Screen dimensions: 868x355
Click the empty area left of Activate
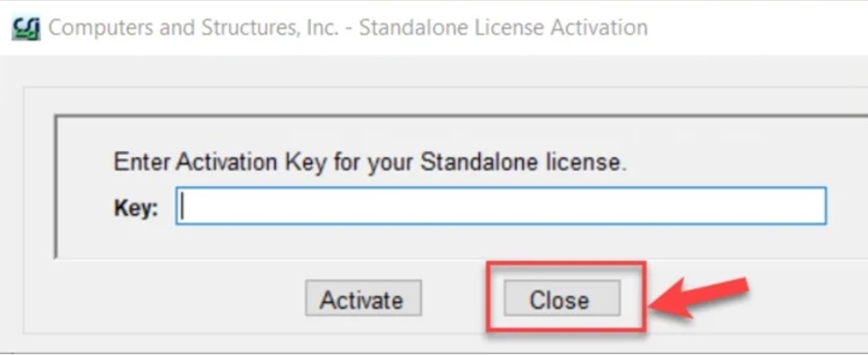pyautogui.click(x=166, y=299)
